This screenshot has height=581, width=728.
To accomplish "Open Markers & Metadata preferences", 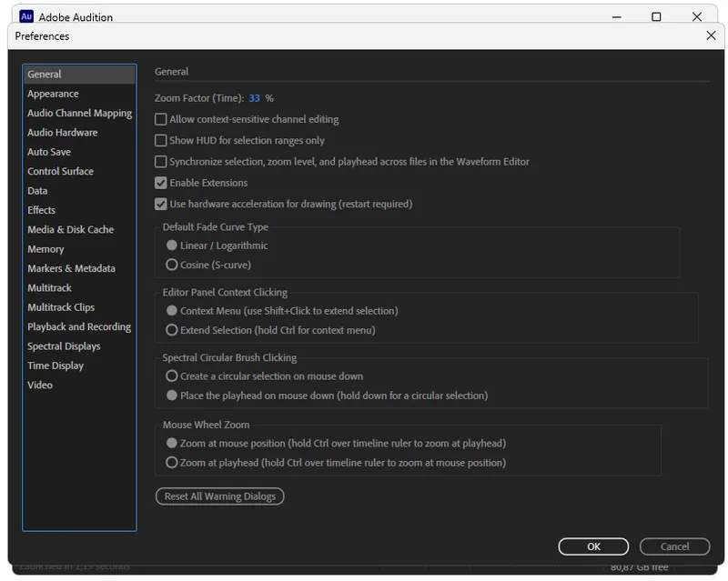I will point(79,269).
